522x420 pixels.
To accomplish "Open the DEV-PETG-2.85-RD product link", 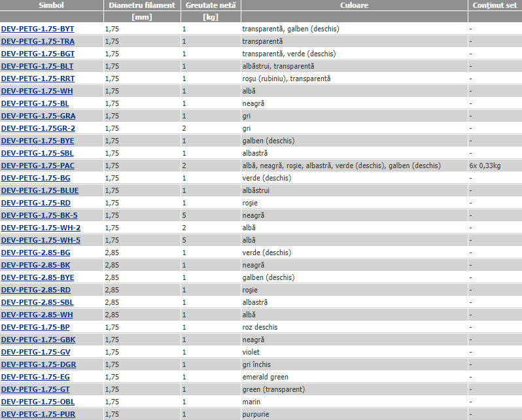I will pos(35,290).
